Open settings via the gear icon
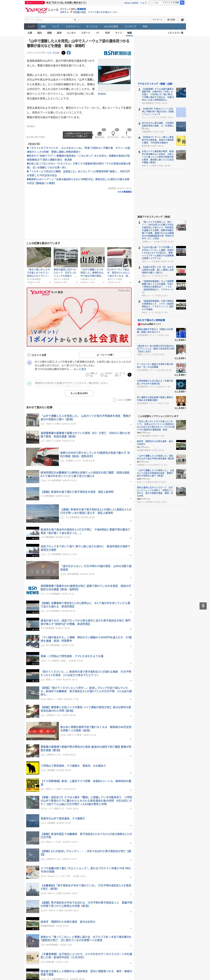 coord(182,19)
